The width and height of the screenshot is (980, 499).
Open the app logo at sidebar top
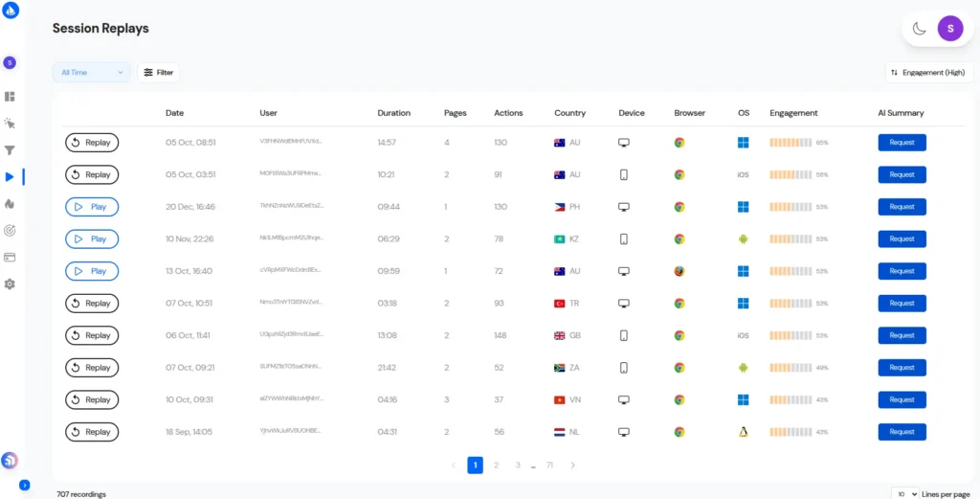[x=11, y=11]
